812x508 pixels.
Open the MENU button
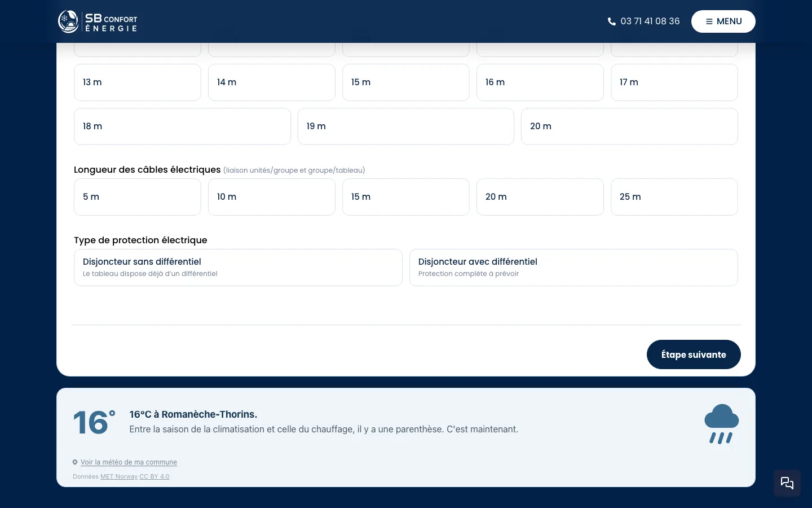(723, 21)
